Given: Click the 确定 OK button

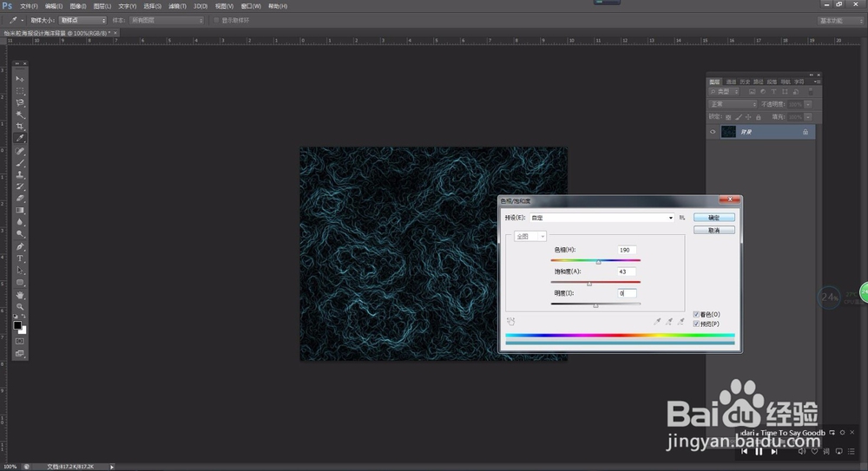Looking at the screenshot, I should pos(714,218).
